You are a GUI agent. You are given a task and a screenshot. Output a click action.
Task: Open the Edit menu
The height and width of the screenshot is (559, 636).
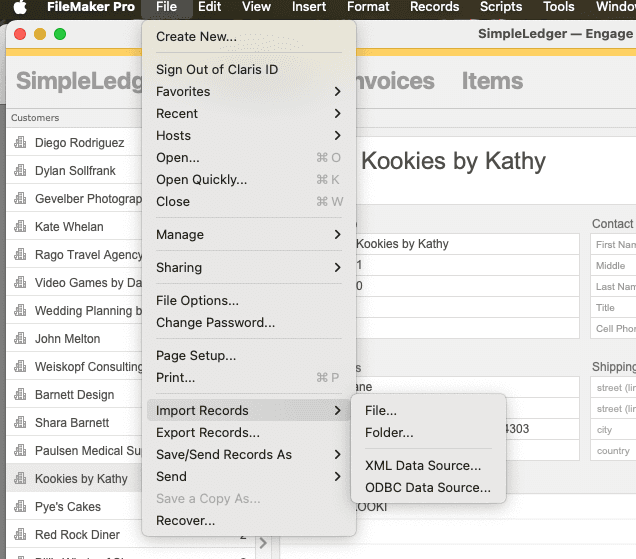pos(209,7)
